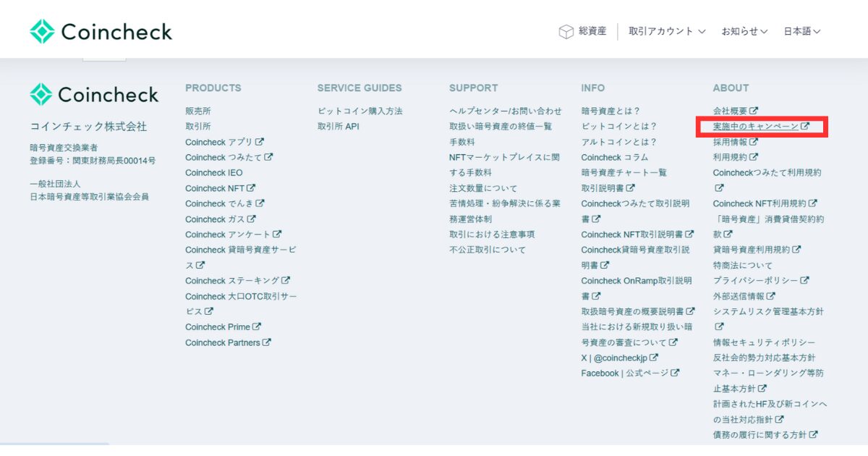Open the アルトコインとは？ link

pos(620,142)
